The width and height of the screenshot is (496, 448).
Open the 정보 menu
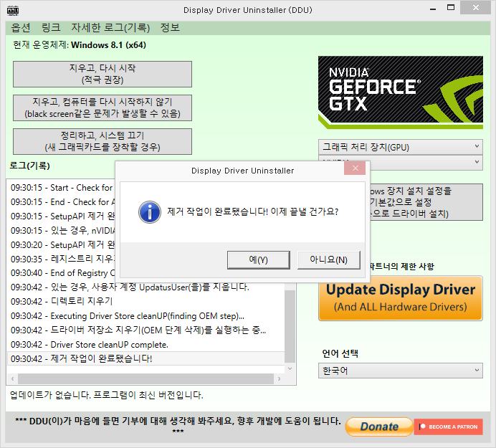pos(170,28)
